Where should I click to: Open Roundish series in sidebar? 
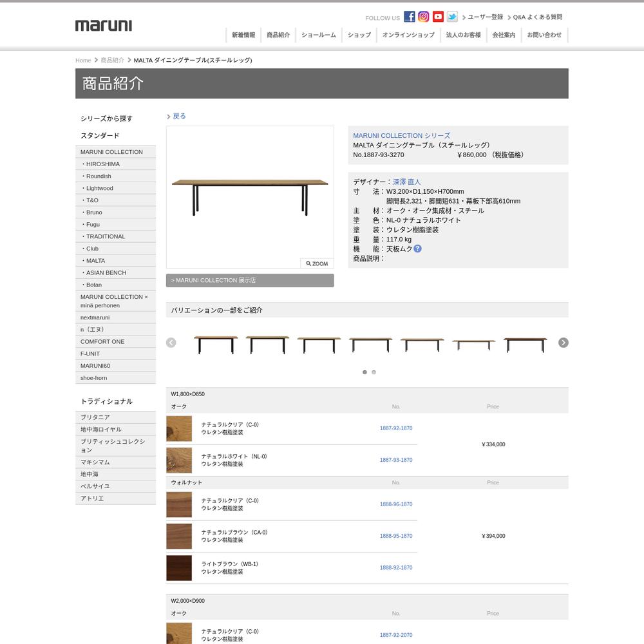pos(115,176)
